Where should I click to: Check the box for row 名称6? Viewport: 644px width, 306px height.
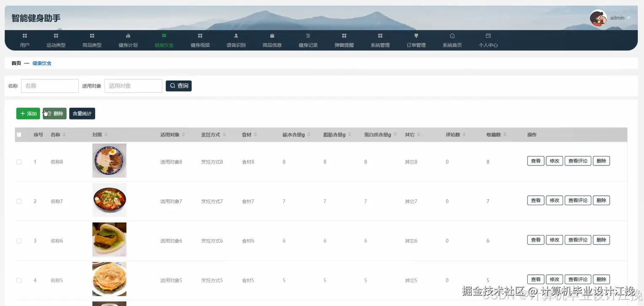pos(19,241)
